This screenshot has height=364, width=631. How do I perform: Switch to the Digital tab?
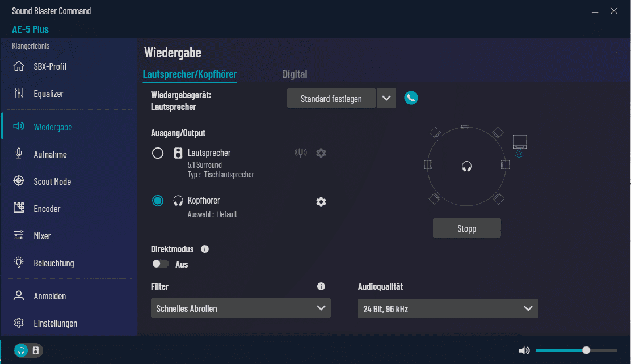tap(295, 74)
